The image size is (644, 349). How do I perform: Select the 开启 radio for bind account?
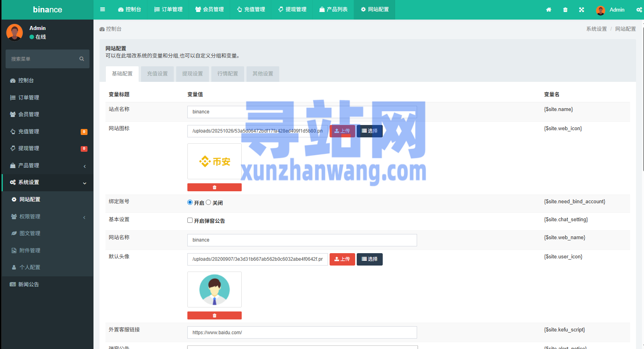click(190, 202)
